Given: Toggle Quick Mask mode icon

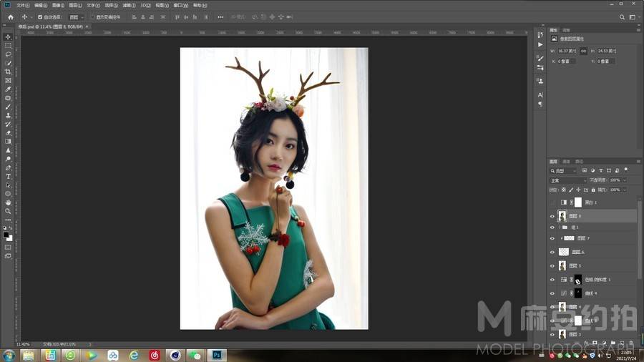Looking at the screenshot, I should 8,247.
